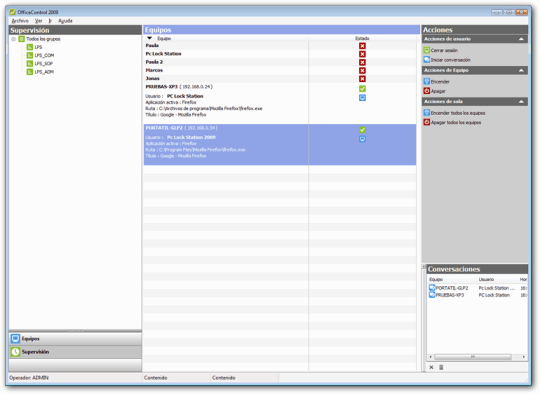Select the Paula 2 row in Equipos list
540x394 pixels.
coord(280,62)
